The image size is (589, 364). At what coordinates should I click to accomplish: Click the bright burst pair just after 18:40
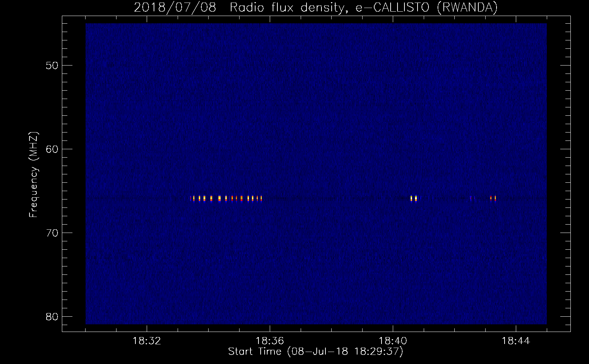(x=414, y=198)
